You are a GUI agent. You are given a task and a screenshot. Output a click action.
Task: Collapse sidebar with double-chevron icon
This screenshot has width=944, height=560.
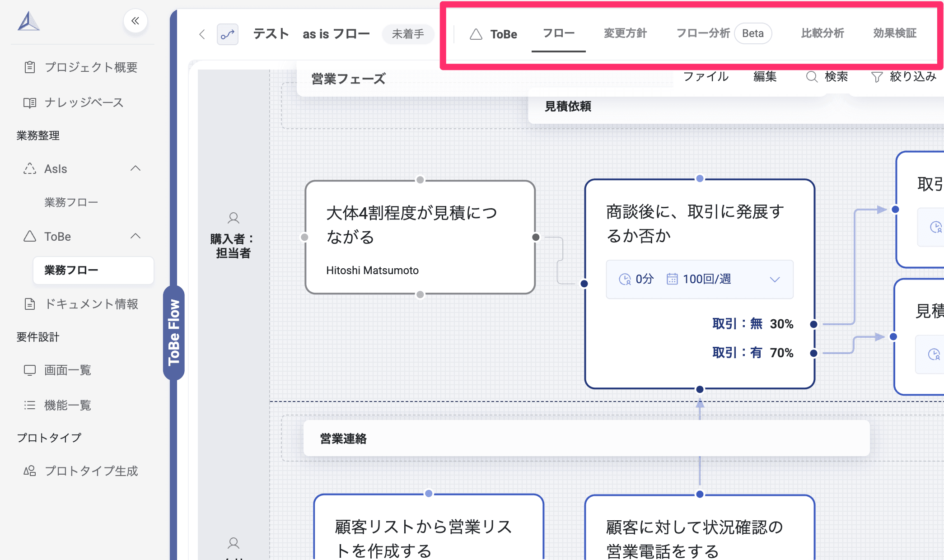135,21
